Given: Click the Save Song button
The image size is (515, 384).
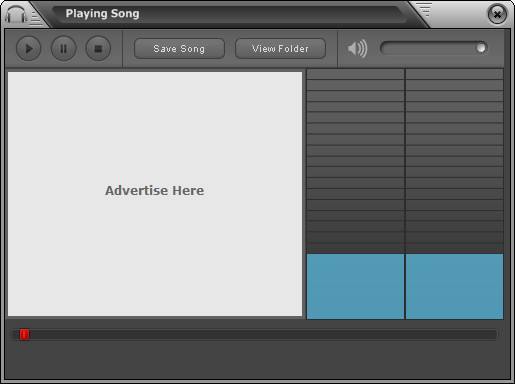Looking at the screenshot, I should (x=179, y=49).
